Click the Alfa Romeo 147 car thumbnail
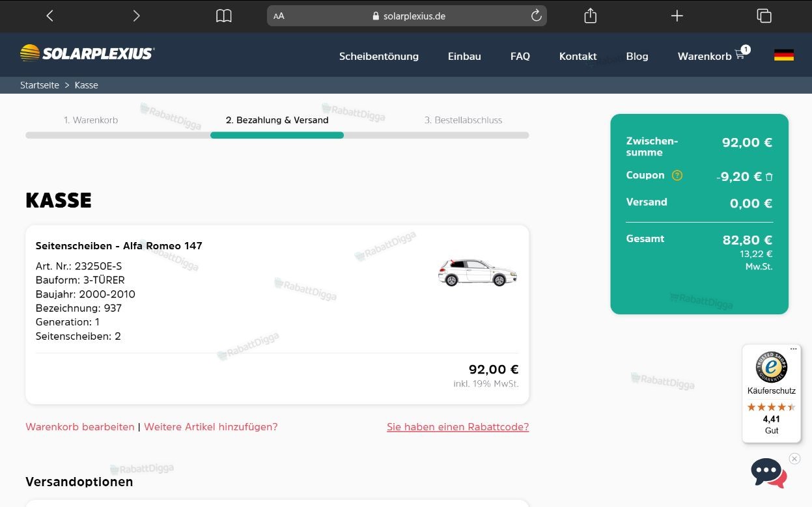 point(477,272)
